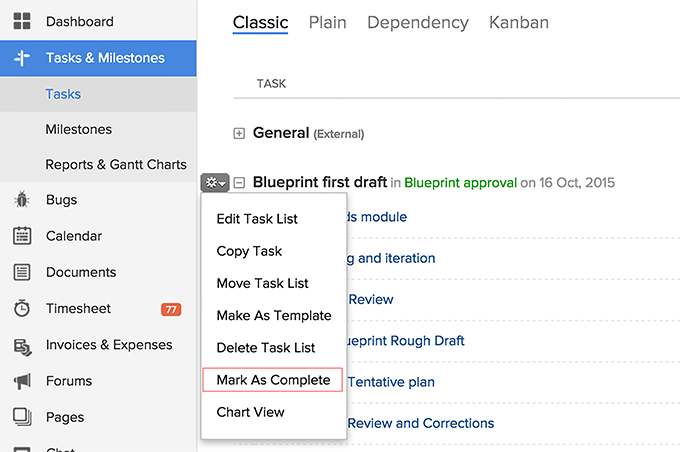
Task: Click the Timesheet clock icon
Action: pyautogui.click(x=22, y=309)
